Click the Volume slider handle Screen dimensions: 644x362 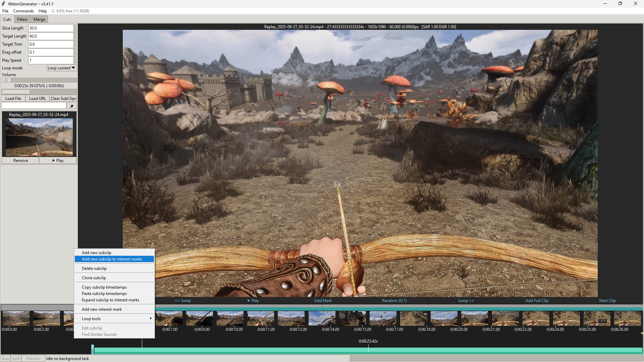[x=6, y=80]
